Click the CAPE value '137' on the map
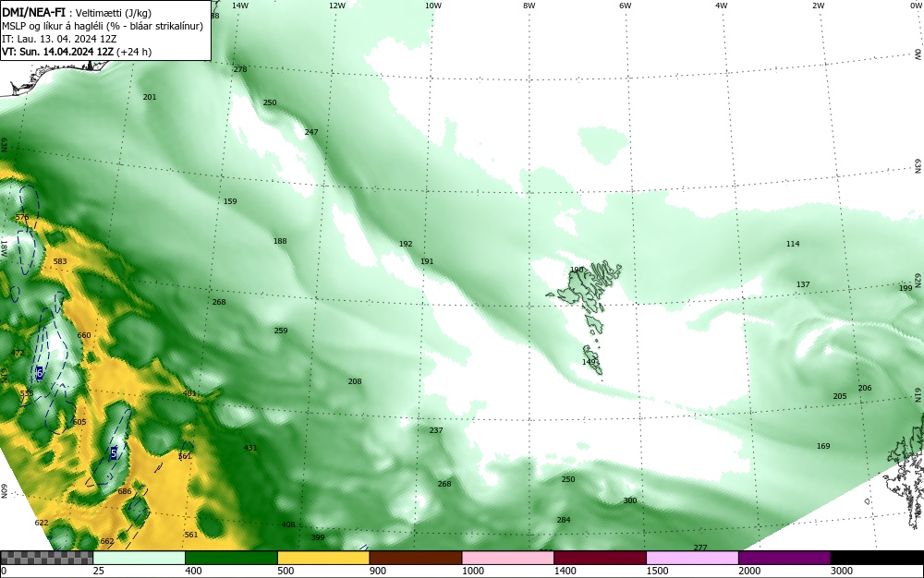 [x=803, y=284]
